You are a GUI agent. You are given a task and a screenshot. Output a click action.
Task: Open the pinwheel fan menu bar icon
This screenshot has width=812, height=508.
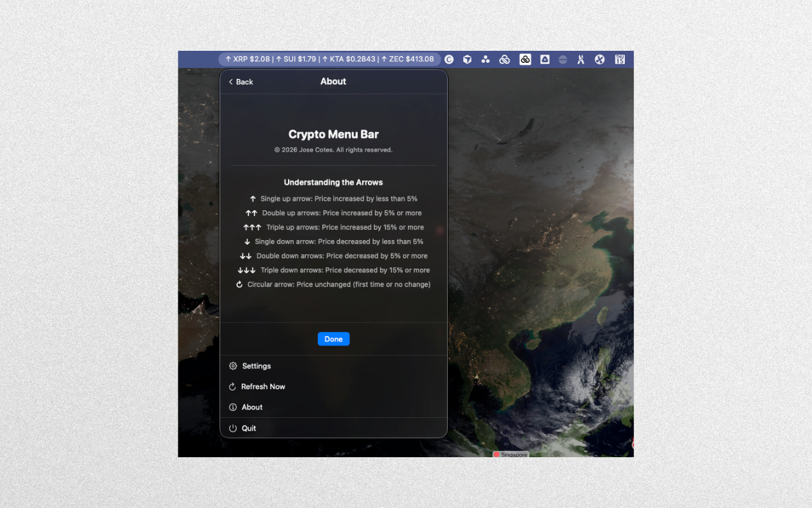[599, 60]
